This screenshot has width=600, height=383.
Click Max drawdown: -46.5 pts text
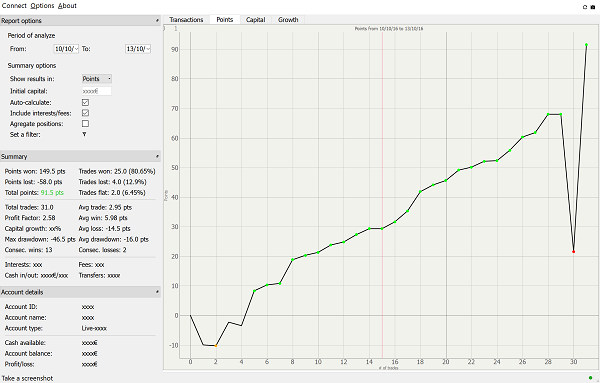(40, 239)
